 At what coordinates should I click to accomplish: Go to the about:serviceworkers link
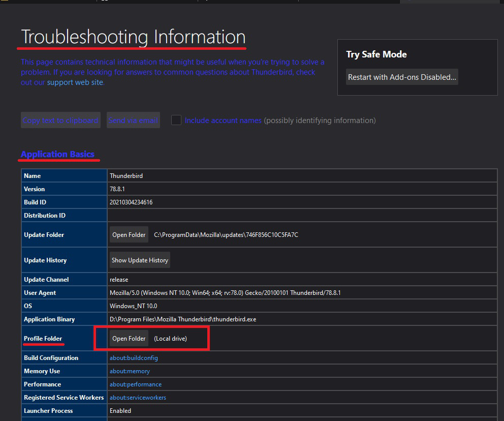[x=138, y=398]
